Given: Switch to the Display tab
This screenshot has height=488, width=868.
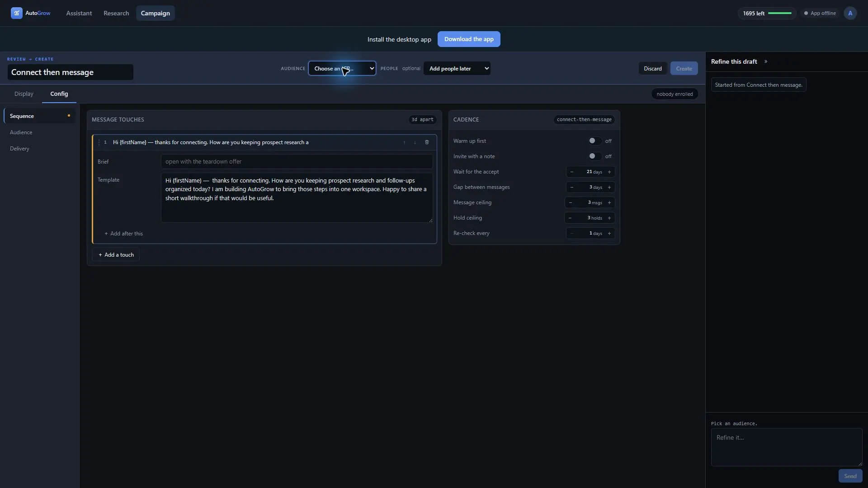Looking at the screenshot, I should coord(24,94).
